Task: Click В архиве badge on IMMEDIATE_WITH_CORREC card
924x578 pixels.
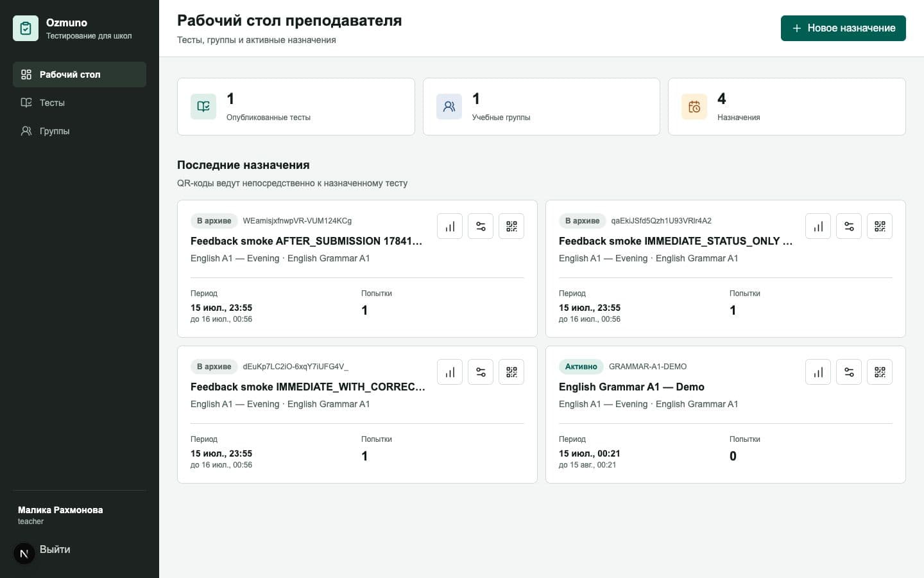Action: (x=214, y=367)
